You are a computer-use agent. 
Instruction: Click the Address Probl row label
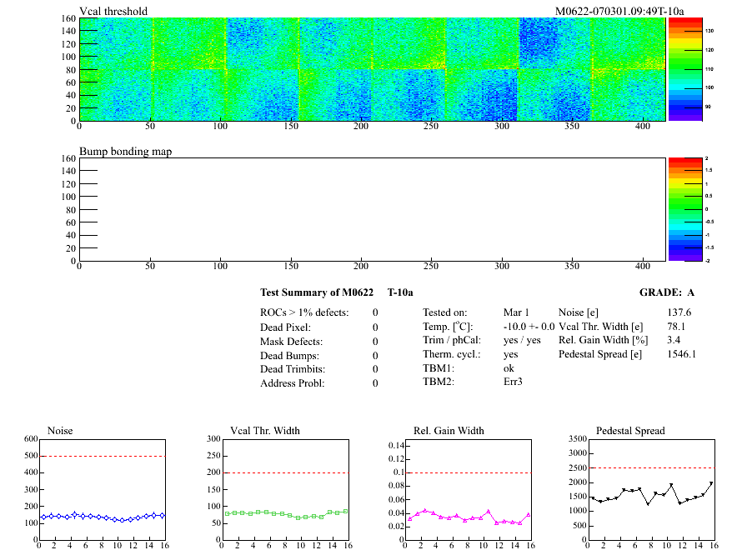293,383
